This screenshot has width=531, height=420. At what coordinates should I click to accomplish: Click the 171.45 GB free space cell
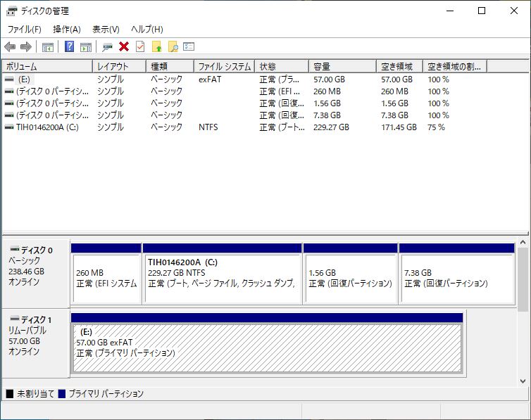399,127
